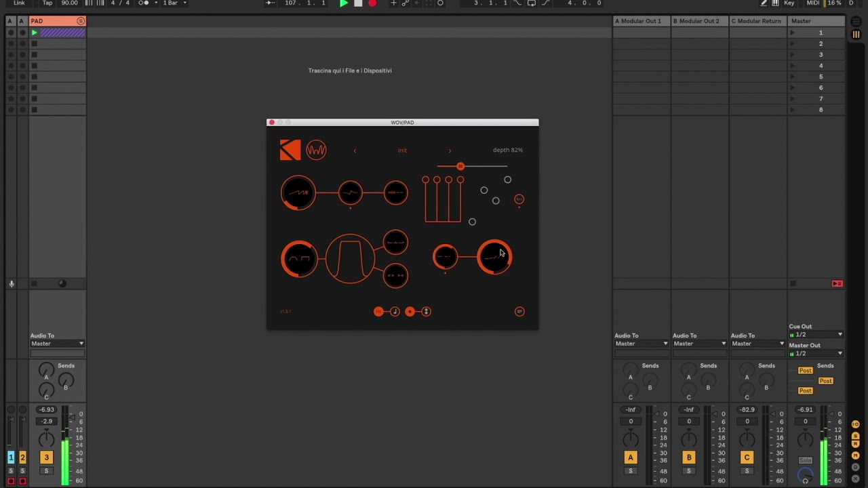
Task: Click the Record button in Ableton transport
Action: [372, 3]
